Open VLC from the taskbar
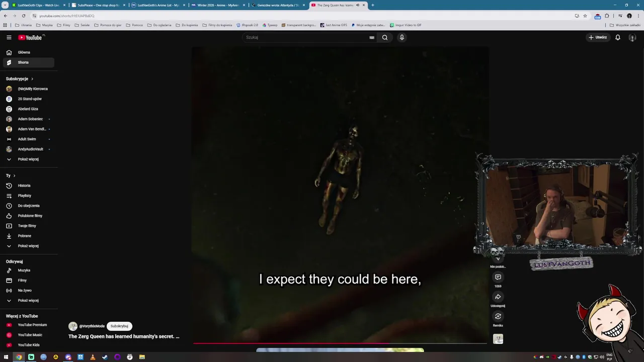 click(x=93, y=357)
